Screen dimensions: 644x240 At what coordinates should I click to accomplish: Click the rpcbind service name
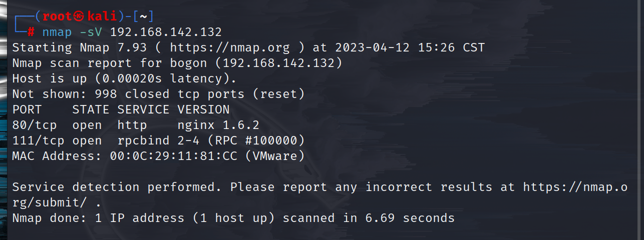pos(144,140)
